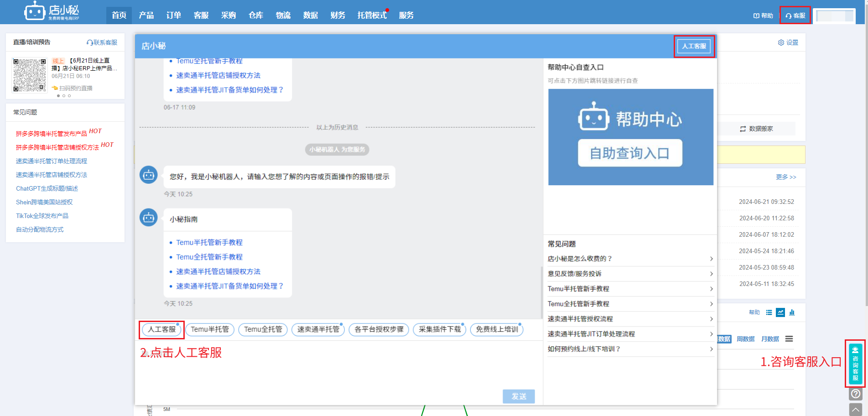This screenshot has width=868, height=416.
Task: Select the bar chart view icon
Action: pyautogui.click(x=792, y=312)
